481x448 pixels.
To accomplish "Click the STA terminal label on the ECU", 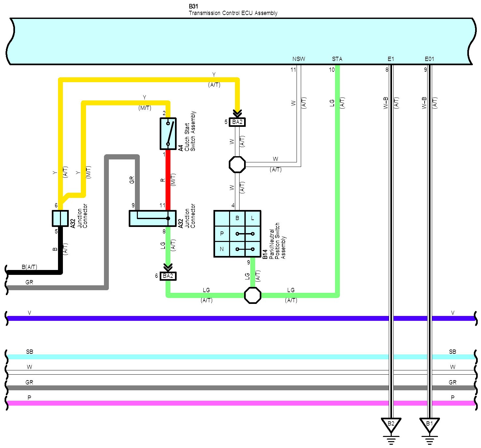I will tap(337, 59).
